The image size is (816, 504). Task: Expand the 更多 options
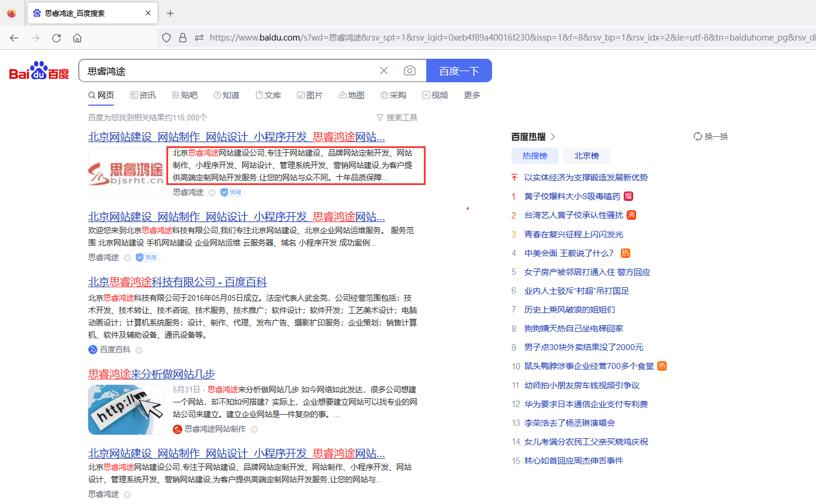pyautogui.click(x=471, y=95)
